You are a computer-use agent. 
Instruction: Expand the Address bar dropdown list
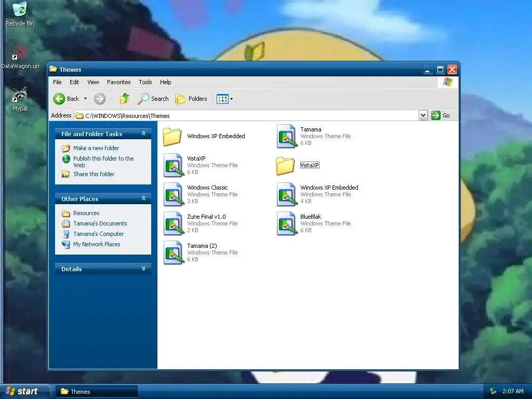pos(423,115)
